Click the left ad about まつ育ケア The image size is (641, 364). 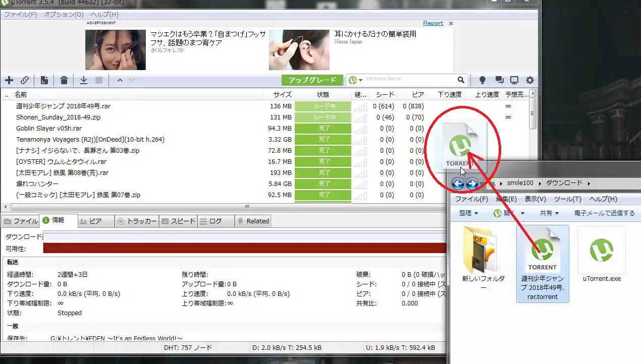[x=176, y=49]
